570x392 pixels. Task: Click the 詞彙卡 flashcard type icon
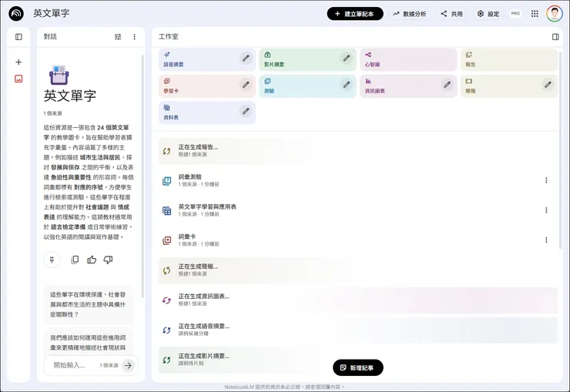pos(167,240)
